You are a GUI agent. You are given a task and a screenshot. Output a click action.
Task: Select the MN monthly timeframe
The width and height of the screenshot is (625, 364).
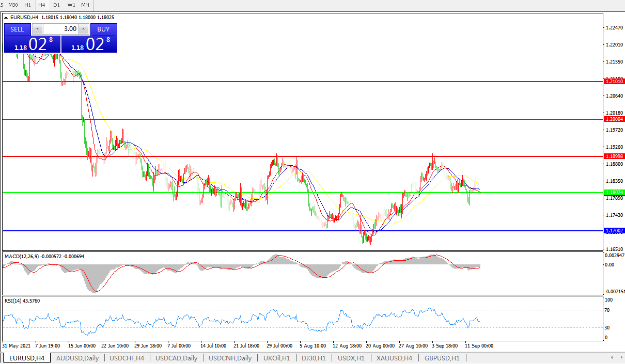(85, 5)
